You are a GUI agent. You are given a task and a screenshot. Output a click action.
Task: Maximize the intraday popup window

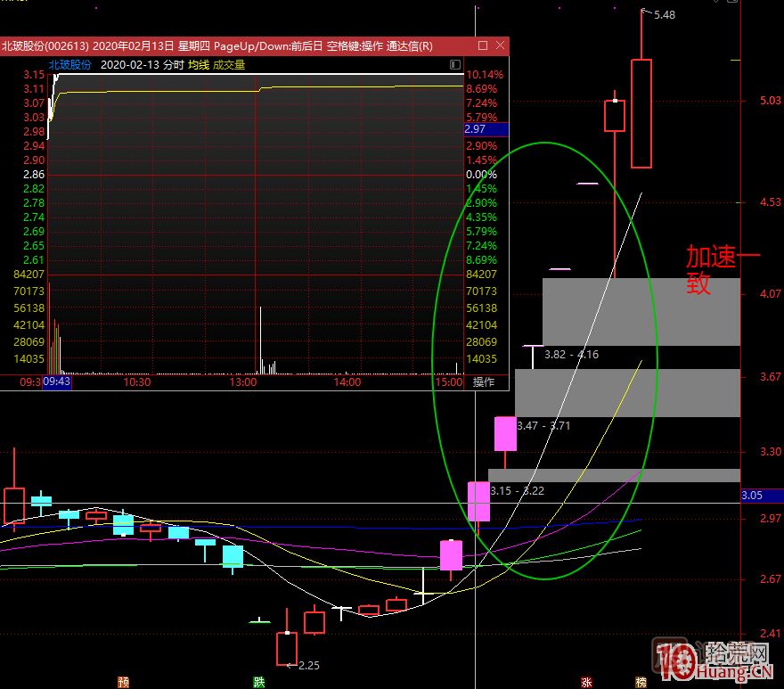tap(483, 45)
